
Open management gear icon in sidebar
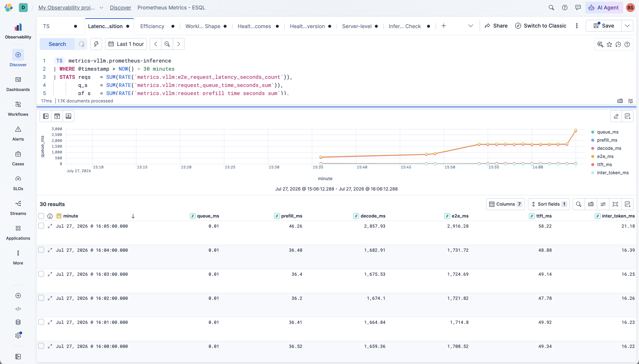coord(18,336)
